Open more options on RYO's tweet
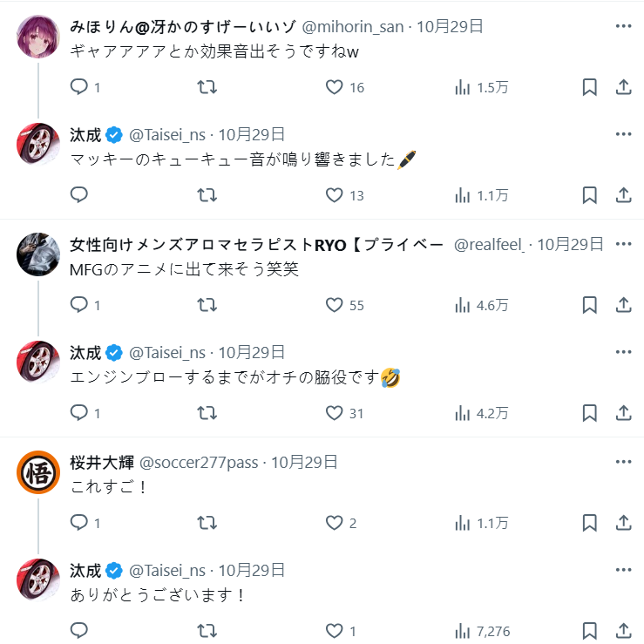 pos(623,244)
